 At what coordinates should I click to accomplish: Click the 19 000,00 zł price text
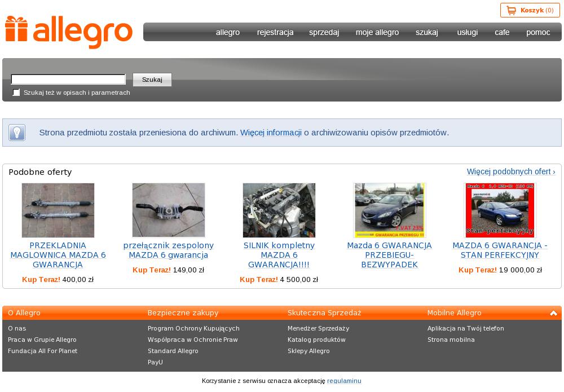520,270
